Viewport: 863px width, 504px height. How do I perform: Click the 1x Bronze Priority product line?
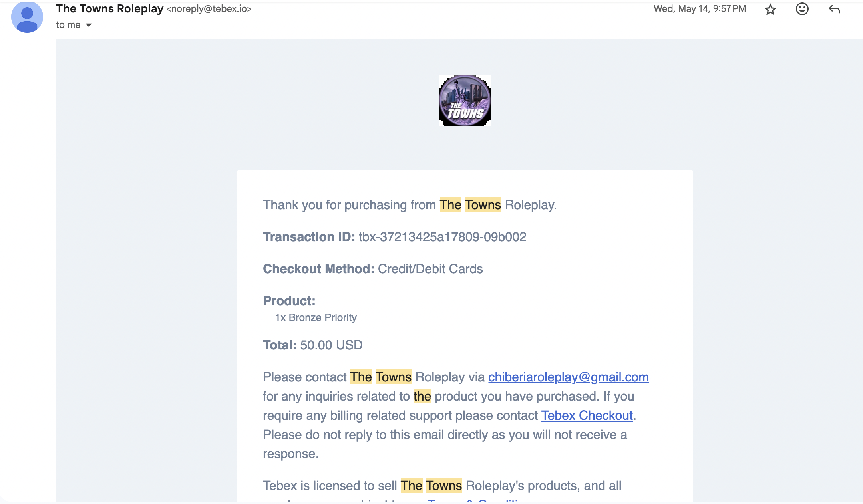point(316,317)
